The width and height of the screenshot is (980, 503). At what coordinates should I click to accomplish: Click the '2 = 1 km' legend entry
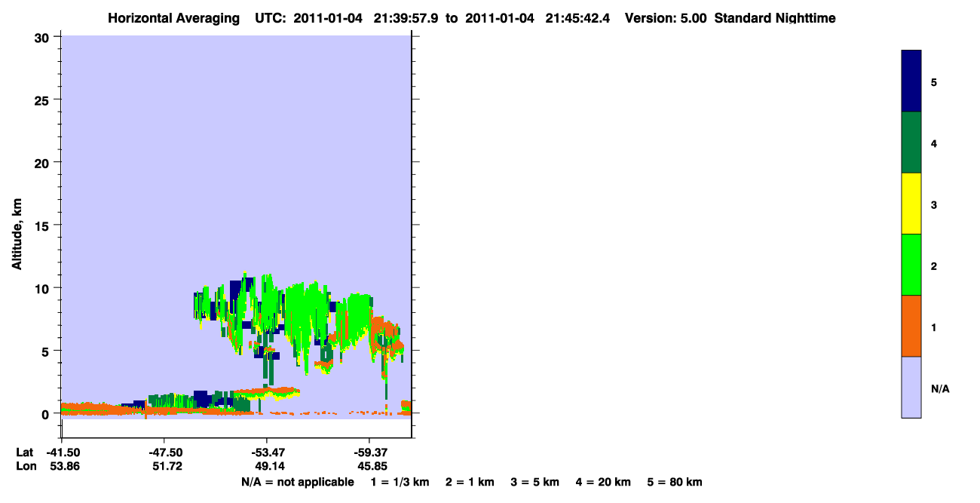pyautogui.click(x=470, y=482)
